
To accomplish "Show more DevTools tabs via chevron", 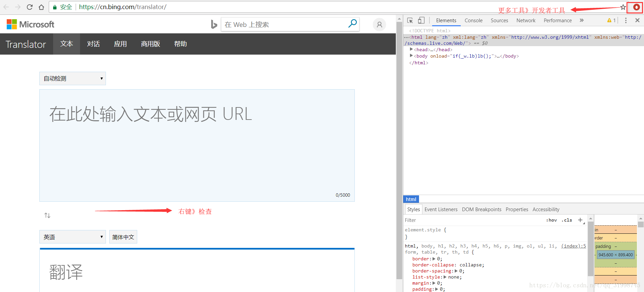I will (581, 21).
